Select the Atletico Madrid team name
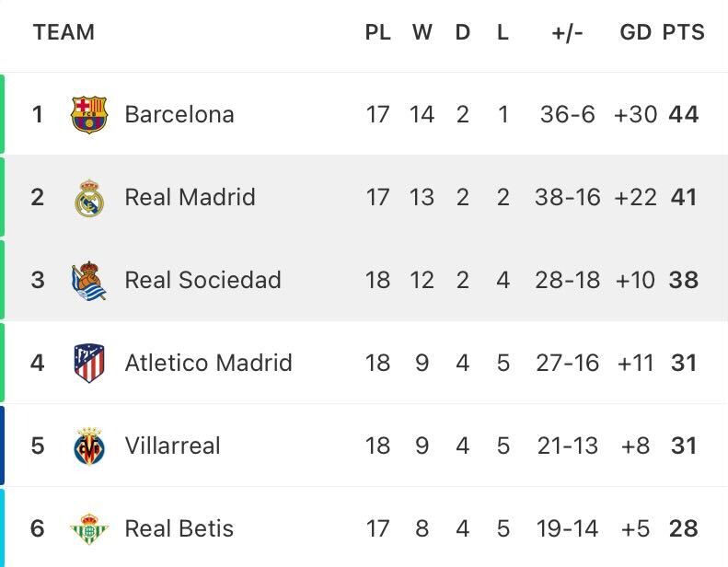The width and height of the screenshot is (728, 567). (209, 363)
